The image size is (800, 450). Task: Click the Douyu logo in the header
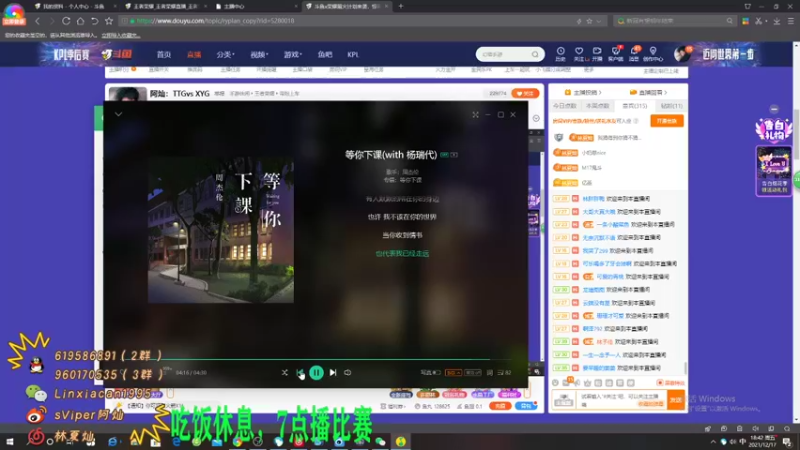pyautogui.click(x=117, y=54)
